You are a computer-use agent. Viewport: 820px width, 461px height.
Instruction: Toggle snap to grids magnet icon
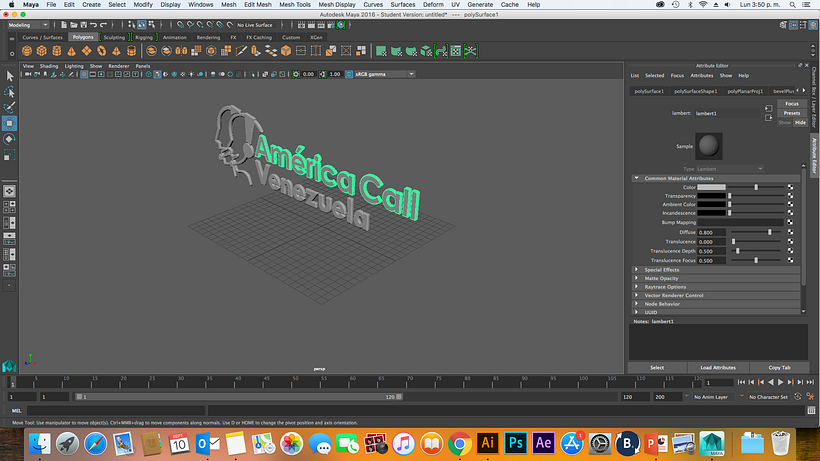coord(180,25)
